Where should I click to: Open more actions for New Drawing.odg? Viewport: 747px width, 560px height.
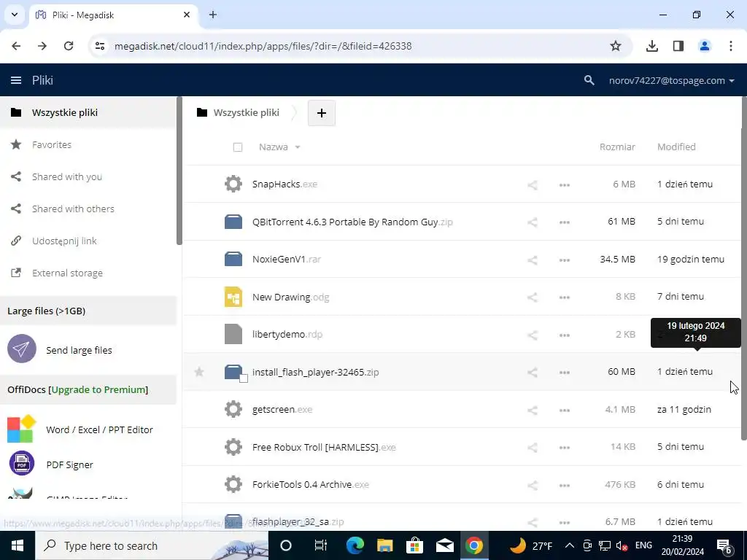(x=565, y=297)
